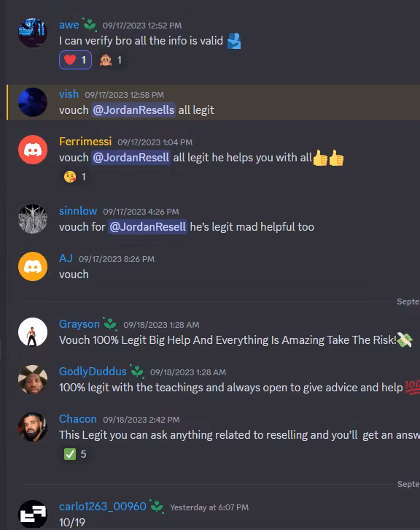Viewport: 420px width, 530px height.
Task: Click the leaf badge beside Grayson's name
Action: pos(110,324)
